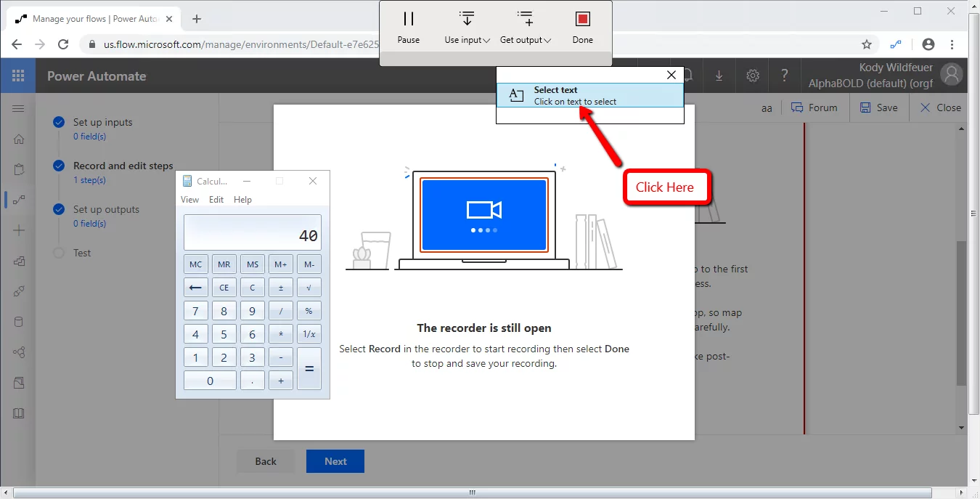Image resolution: width=980 pixels, height=499 pixels.
Task: Save the flow
Action: tap(878, 107)
